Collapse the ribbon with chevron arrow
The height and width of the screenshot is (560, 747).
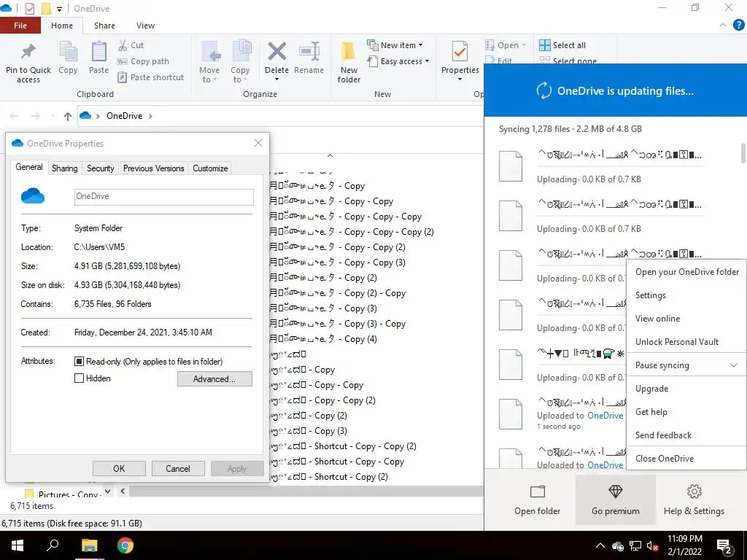[x=723, y=26]
